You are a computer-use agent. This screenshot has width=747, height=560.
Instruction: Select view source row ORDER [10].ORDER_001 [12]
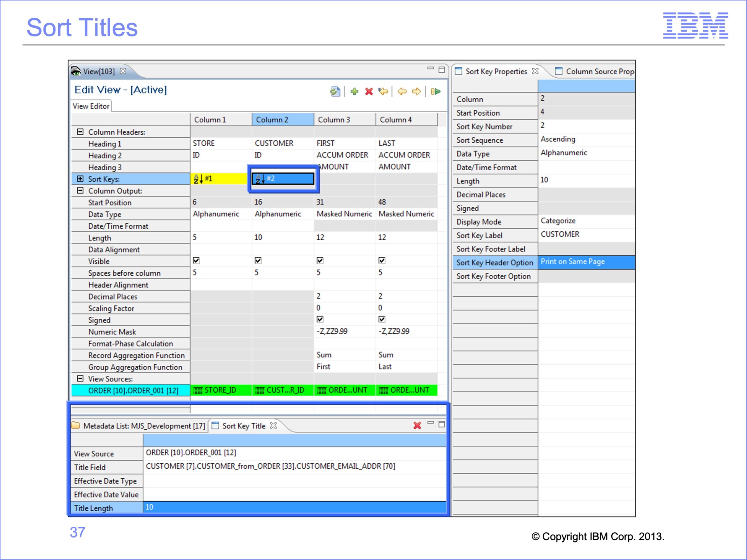131,391
